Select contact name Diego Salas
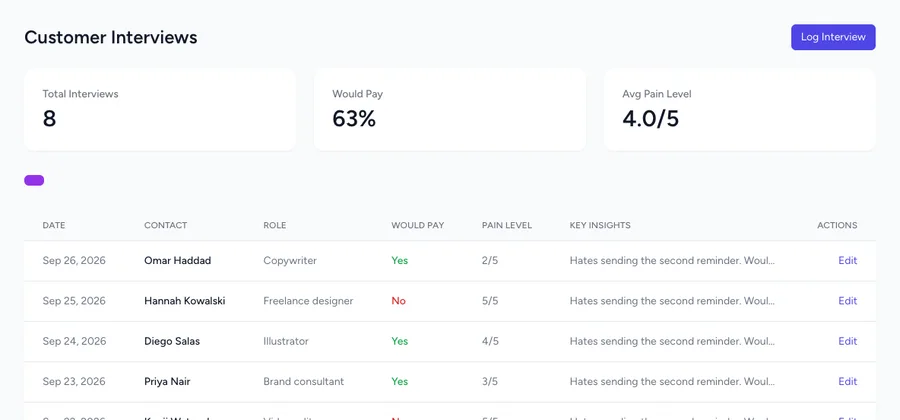The width and height of the screenshot is (900, 420). [172, 341]
